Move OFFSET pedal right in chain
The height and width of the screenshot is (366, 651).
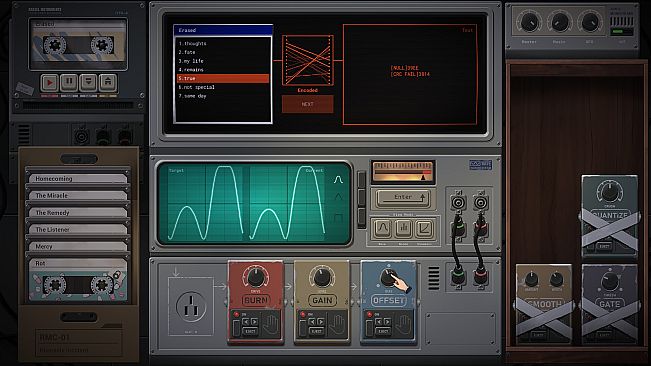coord(387,322)
